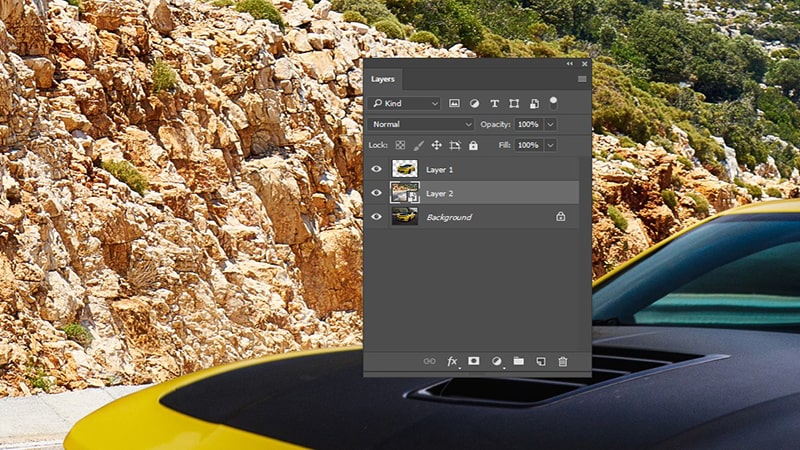Click the Fill: label
This screenshot has width=800, height=450.
coord(505,145)
